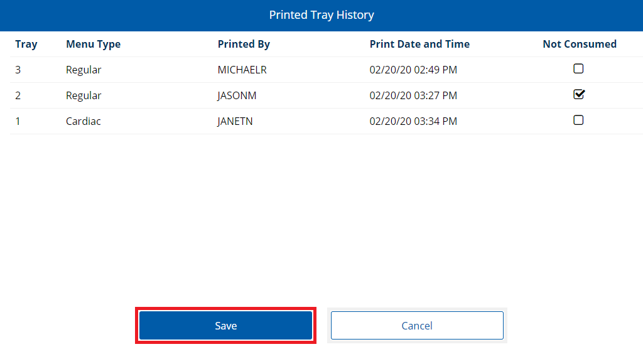Click the Printed Tray History title

click(321, 15)
